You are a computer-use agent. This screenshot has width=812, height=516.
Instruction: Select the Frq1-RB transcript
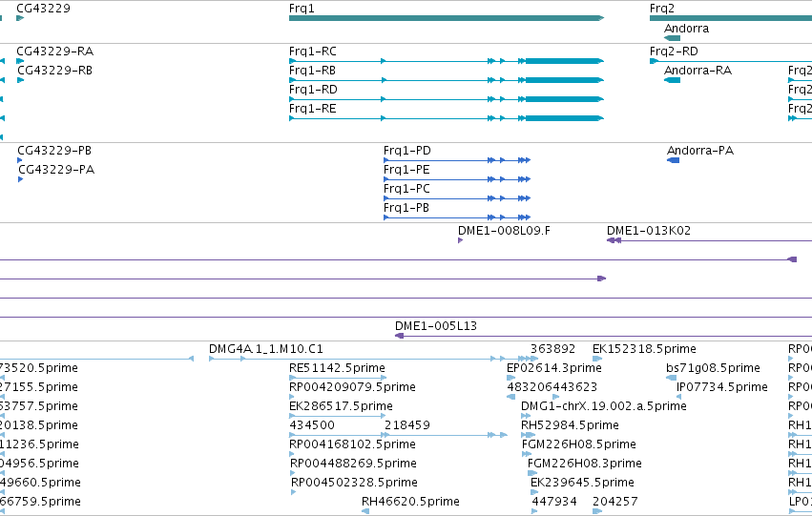coord(447,80)
